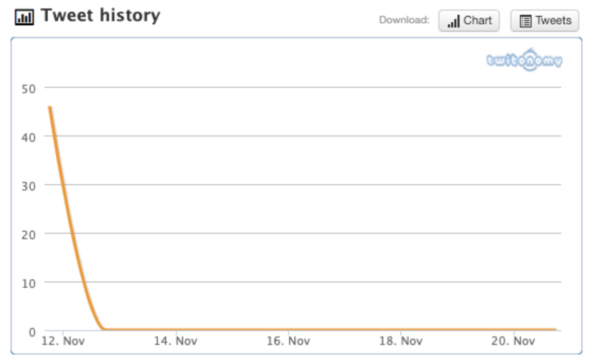The image size is (593, 364).
Task: Click the twitonomy watermark logo
Action: pos(524,61)
